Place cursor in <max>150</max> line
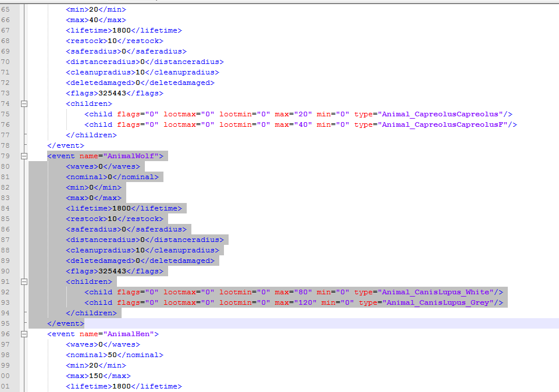The width and height of the screenshot is (559, 392). pyautogui.click(x=98, y=376)
